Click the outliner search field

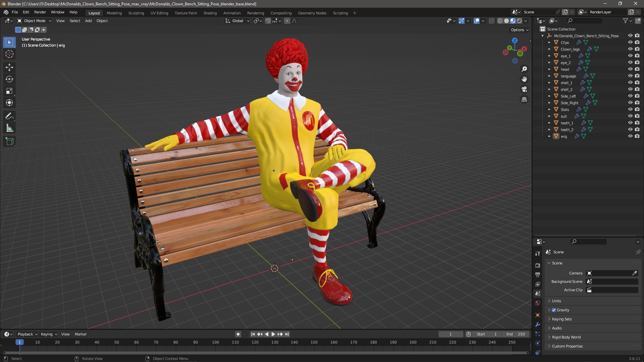point(584,21)
